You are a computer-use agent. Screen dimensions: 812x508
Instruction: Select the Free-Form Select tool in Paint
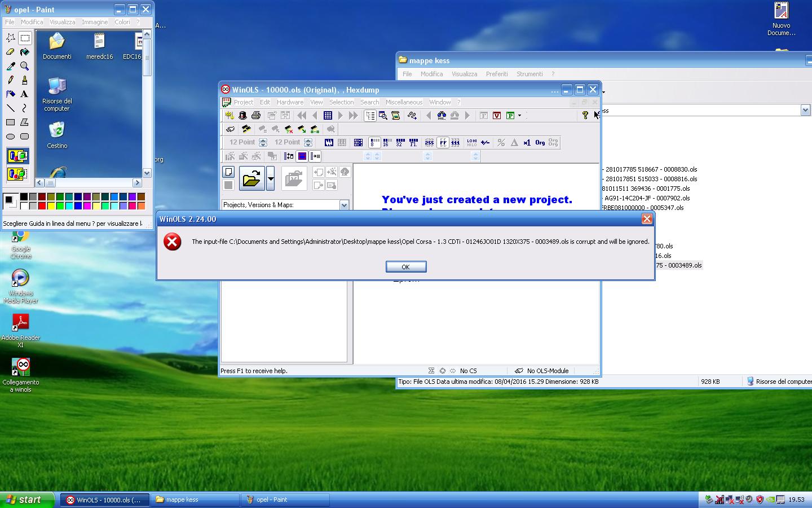click(x=10, y=38)
